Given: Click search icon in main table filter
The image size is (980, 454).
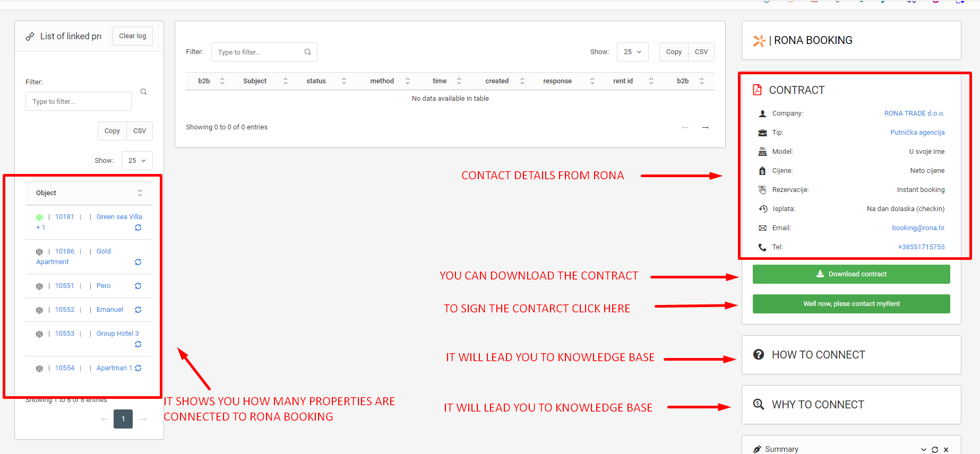Looking at the screenshot, I should coord(307,52).
